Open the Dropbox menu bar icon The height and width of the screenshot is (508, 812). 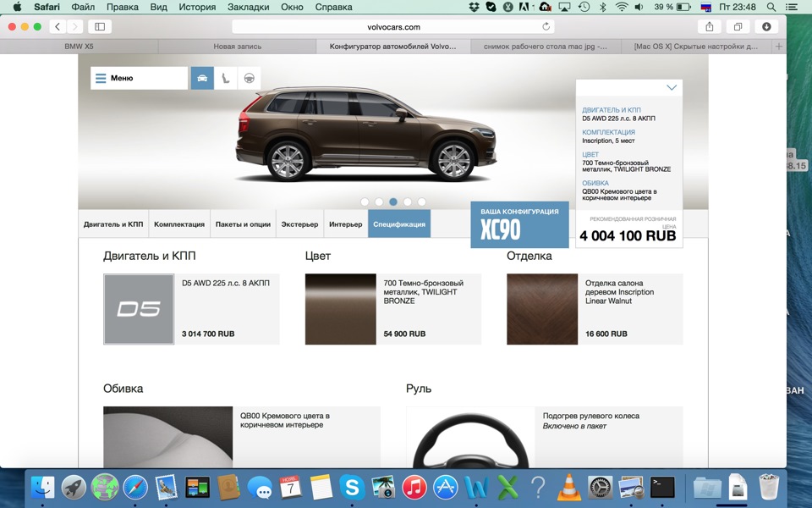coord(475,7)
